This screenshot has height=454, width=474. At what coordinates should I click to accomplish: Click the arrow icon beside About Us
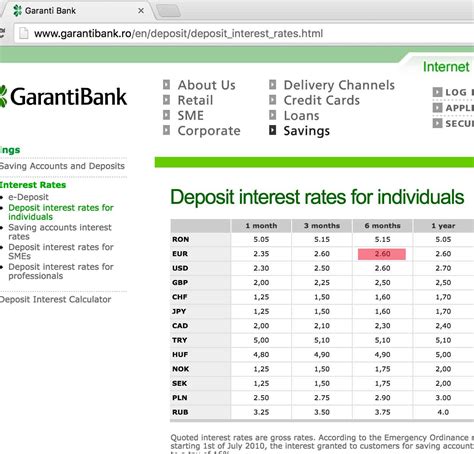click(x=166, y=85)
